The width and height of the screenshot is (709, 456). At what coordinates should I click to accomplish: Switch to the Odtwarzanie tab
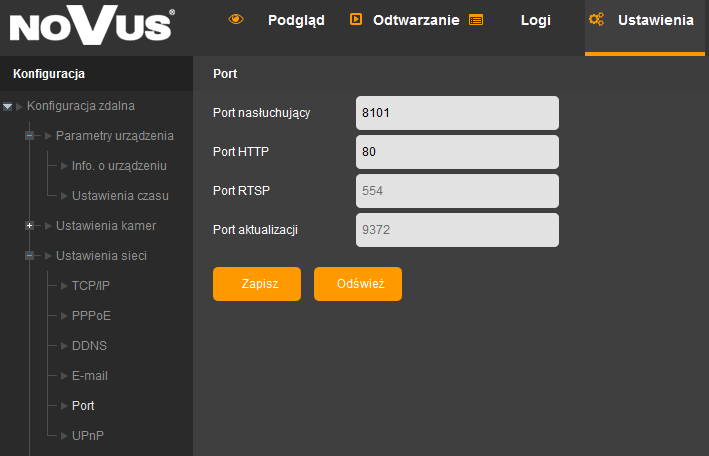coord(416,20)
